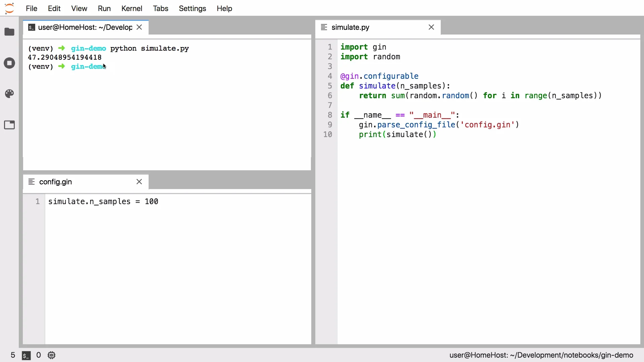Click line number 10 in the simulate.py gutter
The width and height of the screenshot is (644, 362).
328,134
